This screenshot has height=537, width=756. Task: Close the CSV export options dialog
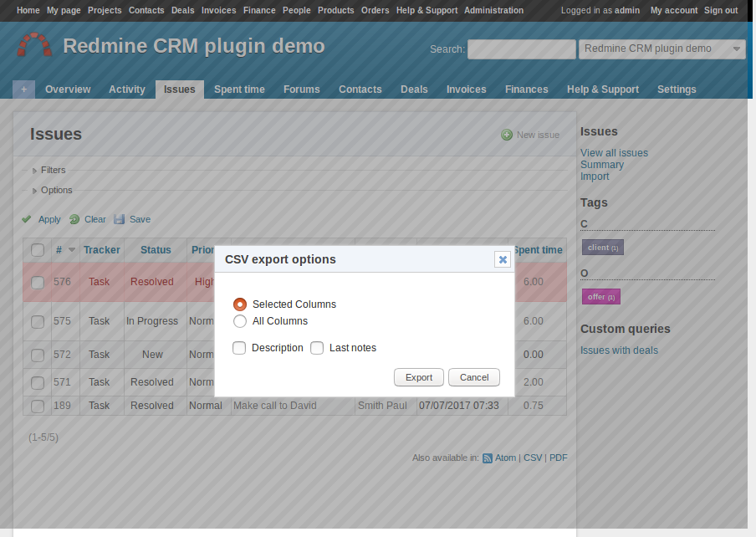[503, 259]
